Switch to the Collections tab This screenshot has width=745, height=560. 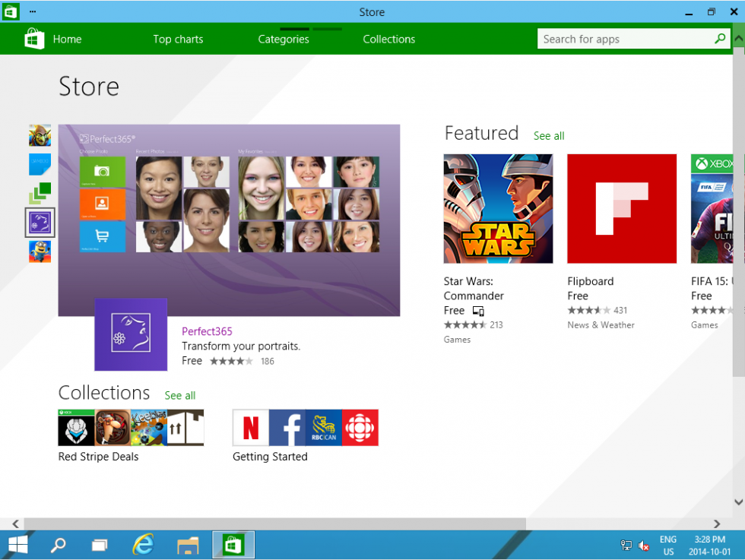click(388, 40)
